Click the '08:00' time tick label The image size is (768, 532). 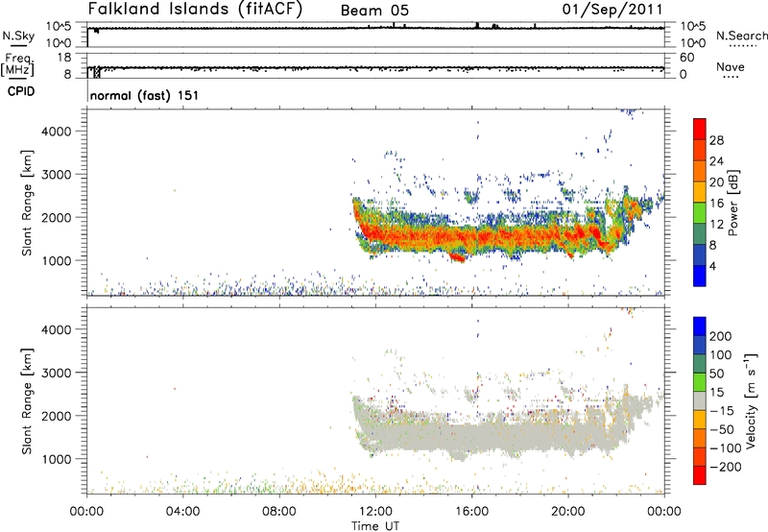[279, 512]
